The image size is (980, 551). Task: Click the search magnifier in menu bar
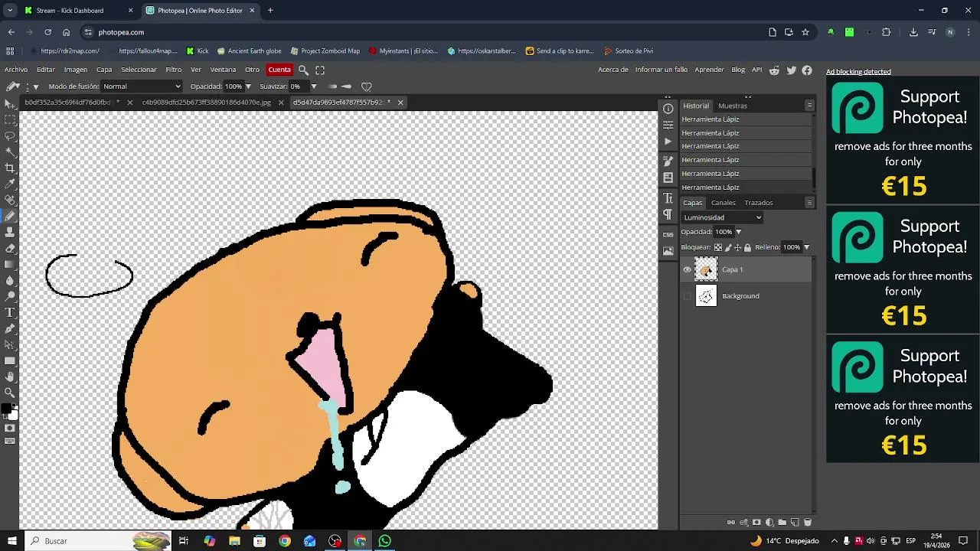pyautogui.click(x=303, y=70)
